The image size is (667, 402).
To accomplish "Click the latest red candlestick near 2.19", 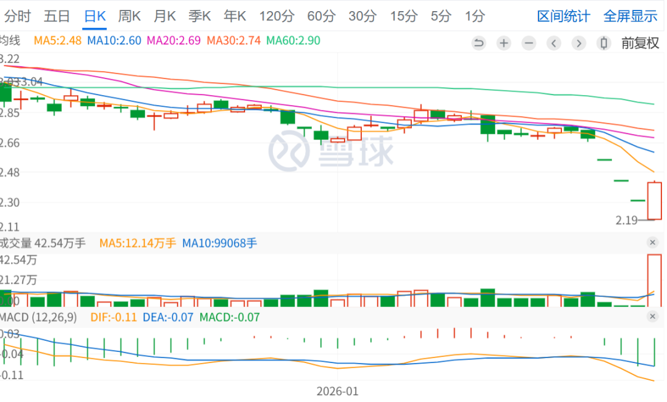I will (x=654, y=200).
